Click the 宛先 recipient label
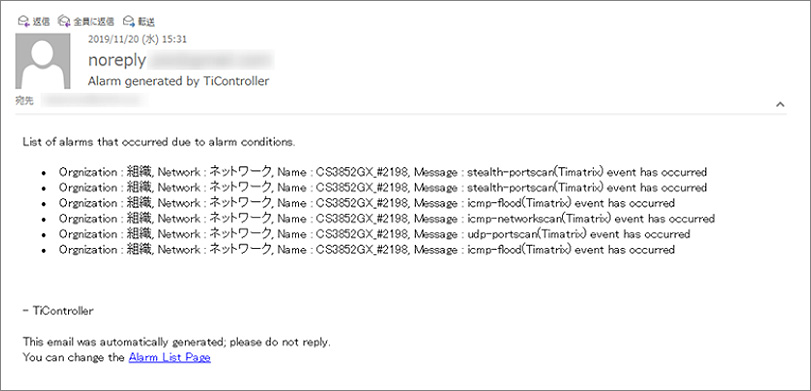This screenshot has height=391, width=811. coord(25,100)
